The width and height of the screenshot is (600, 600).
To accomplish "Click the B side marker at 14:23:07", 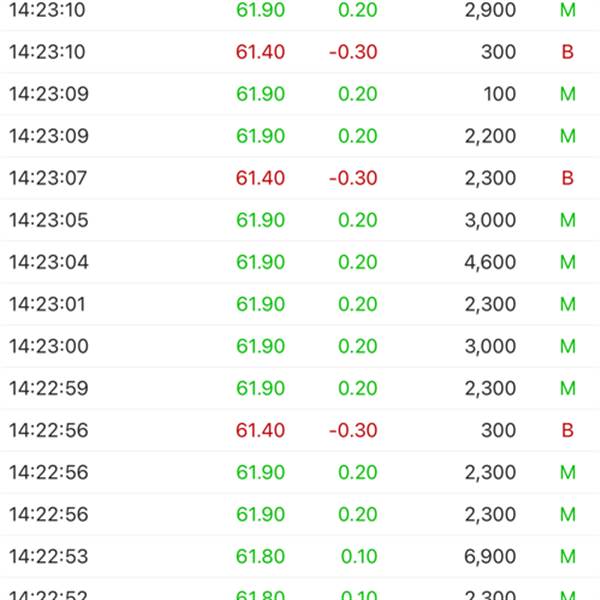I will click(x=568, y=178).
